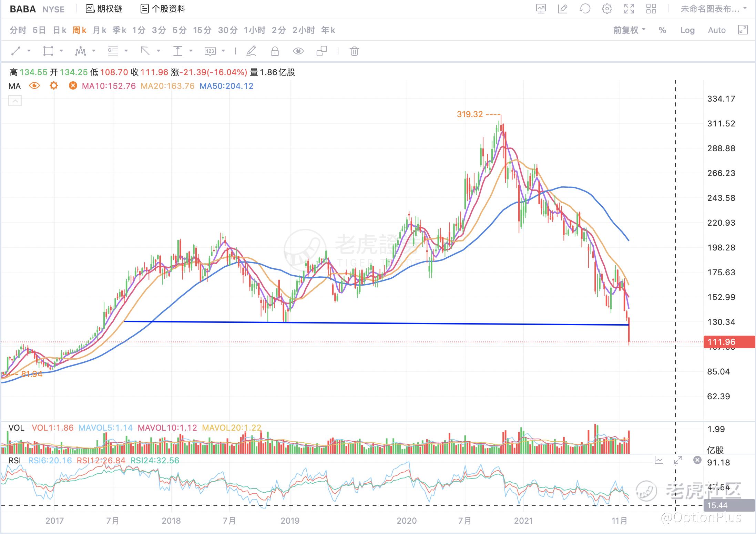Screen dimensions: 756x534
Task: Click the duplicate drawings icon
Action: [x=321, y=51]
